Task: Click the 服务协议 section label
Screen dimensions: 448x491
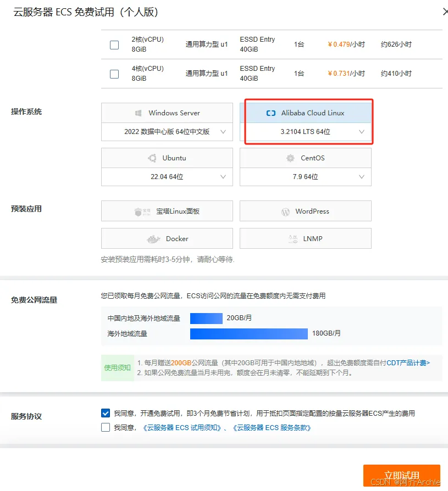Action: click(26, 416)
